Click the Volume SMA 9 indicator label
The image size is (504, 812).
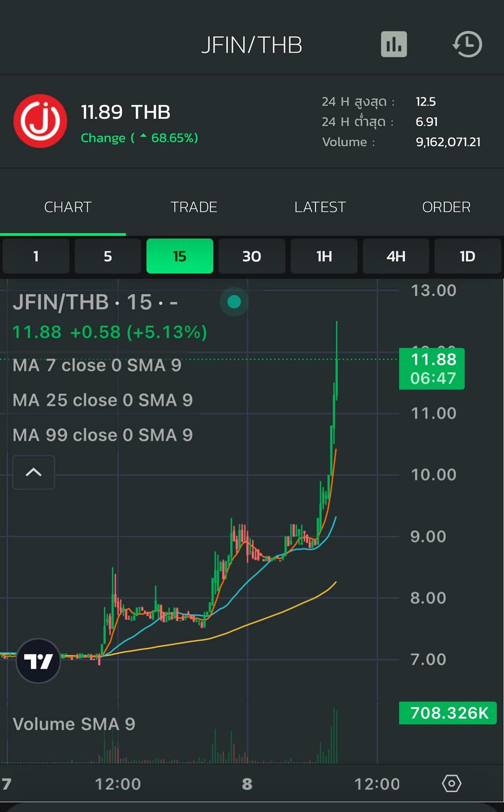pos(74,724)
